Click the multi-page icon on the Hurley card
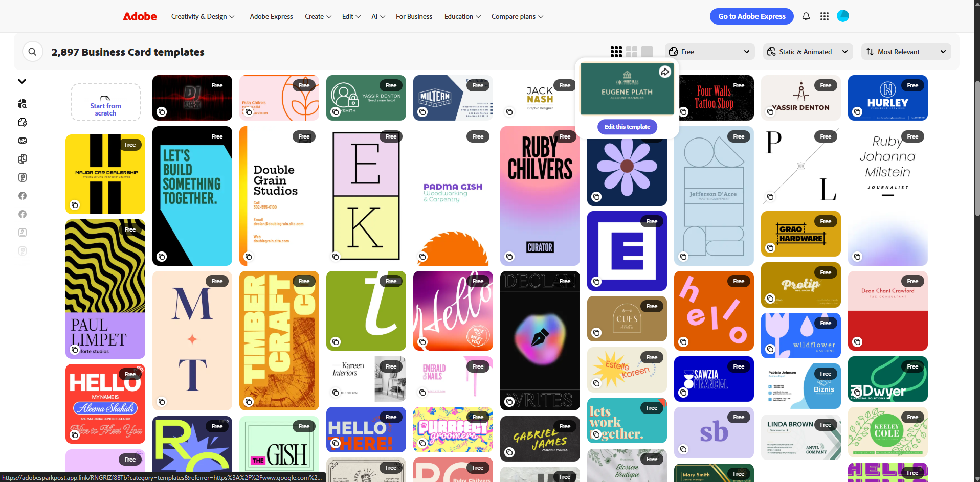The image size is (980, 482). pos(857,112)
